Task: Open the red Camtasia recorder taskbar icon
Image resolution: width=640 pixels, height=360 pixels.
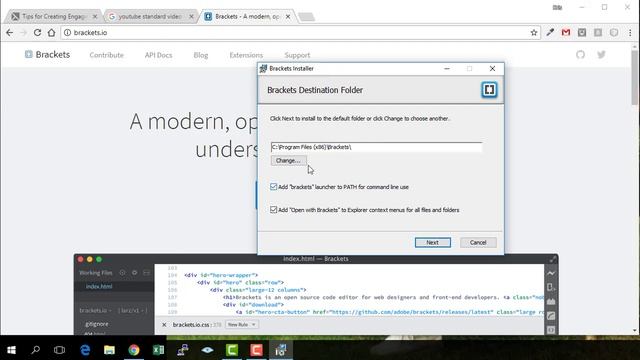Action: point(256,350)
